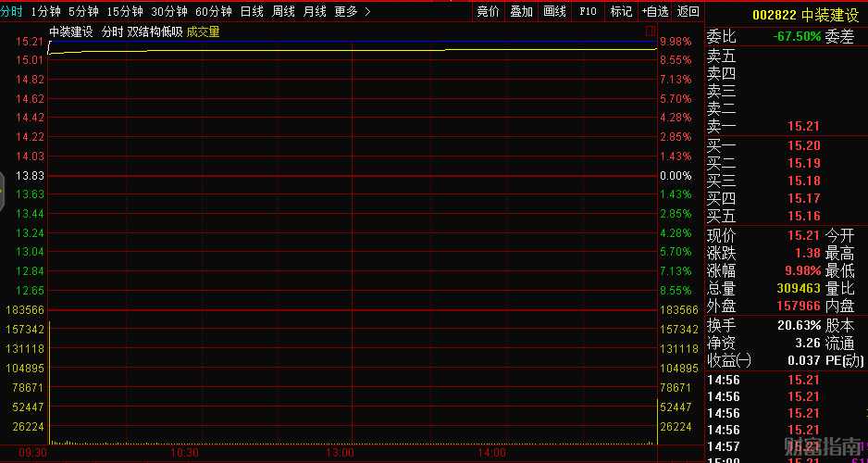
Task: Click the 换手 value 20.63%
Action: tap(800, 325)
